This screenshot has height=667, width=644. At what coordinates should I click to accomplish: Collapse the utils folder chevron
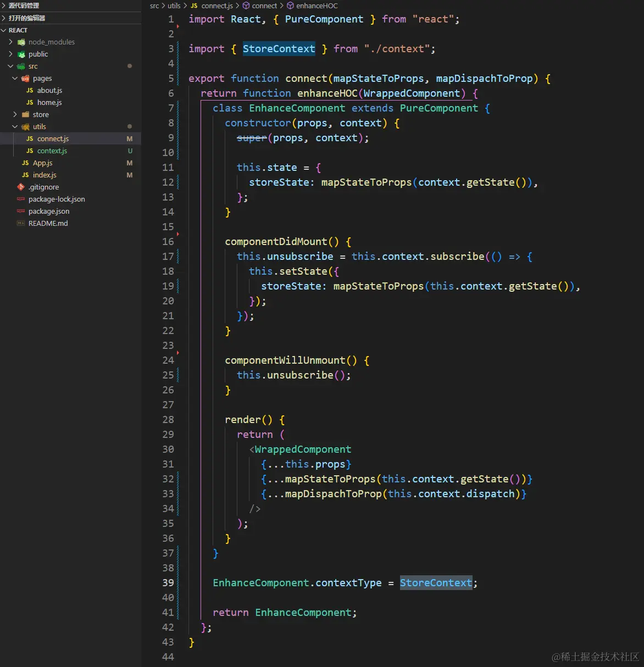(x=15, y=126)
